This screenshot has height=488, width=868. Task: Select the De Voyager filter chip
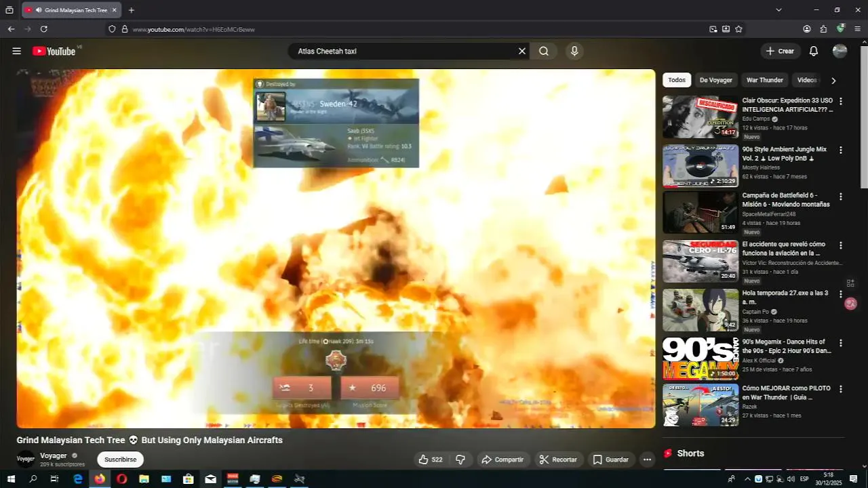pyautogui.click(x=716, y=80)
